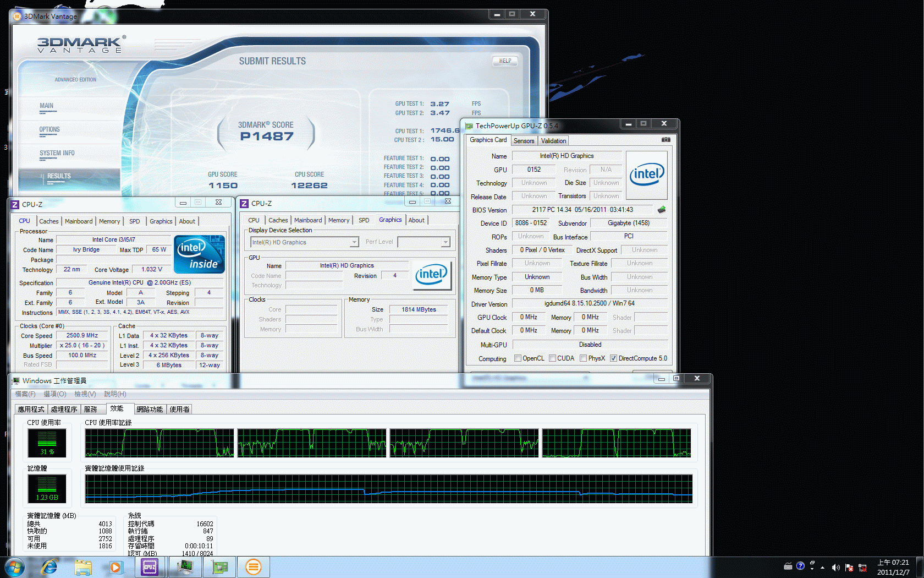This screenshot has height=578, width=924.
Task: Click the GPU-Z screenshot camera icon
Action: point(665,140)
